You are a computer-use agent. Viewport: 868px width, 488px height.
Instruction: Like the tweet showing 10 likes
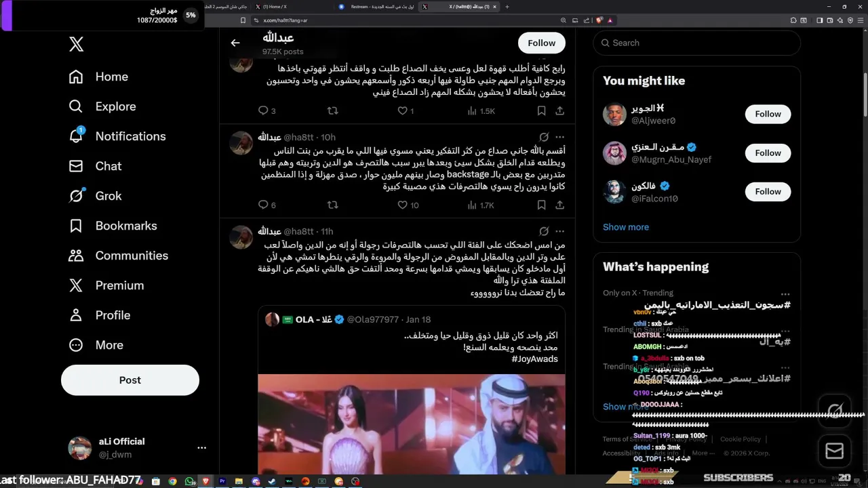pyautogui.click(x=408, y=205)
